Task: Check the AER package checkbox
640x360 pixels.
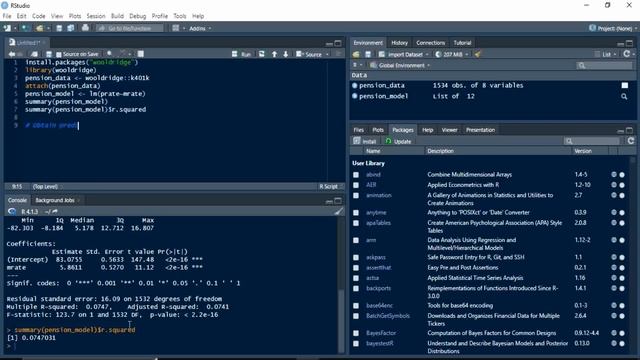Action: pyautogui.click(x=356, y=185)
